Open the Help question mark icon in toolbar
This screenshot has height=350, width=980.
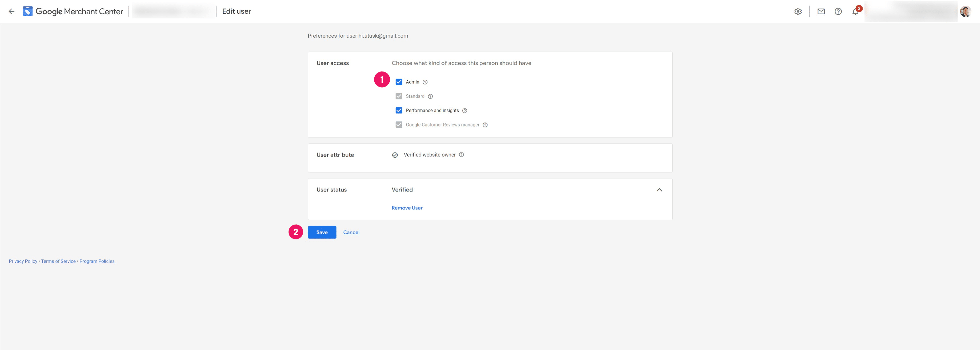[838, 11]
